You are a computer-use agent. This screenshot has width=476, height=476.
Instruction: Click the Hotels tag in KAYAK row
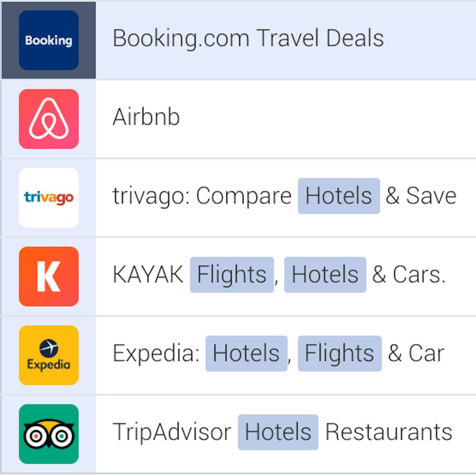coord(325,274)
